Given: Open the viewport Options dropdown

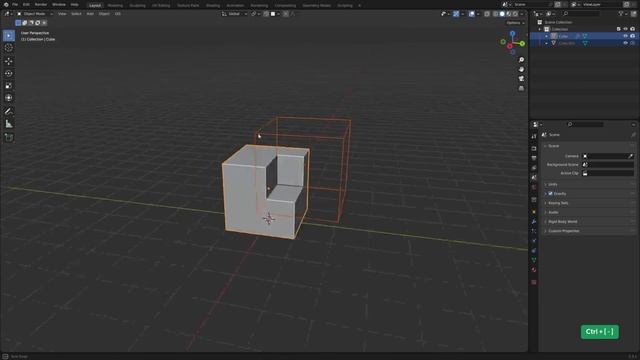Looking at the screenshot, I should point(515,23).
